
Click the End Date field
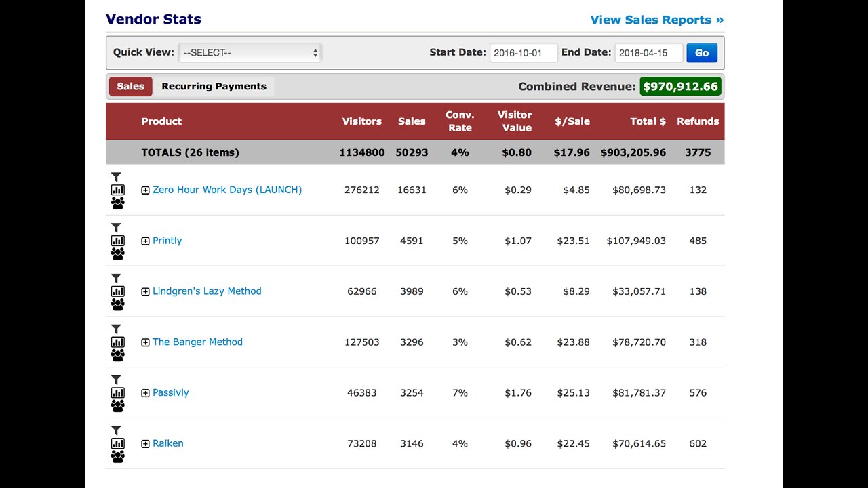(x=649, y=53)
